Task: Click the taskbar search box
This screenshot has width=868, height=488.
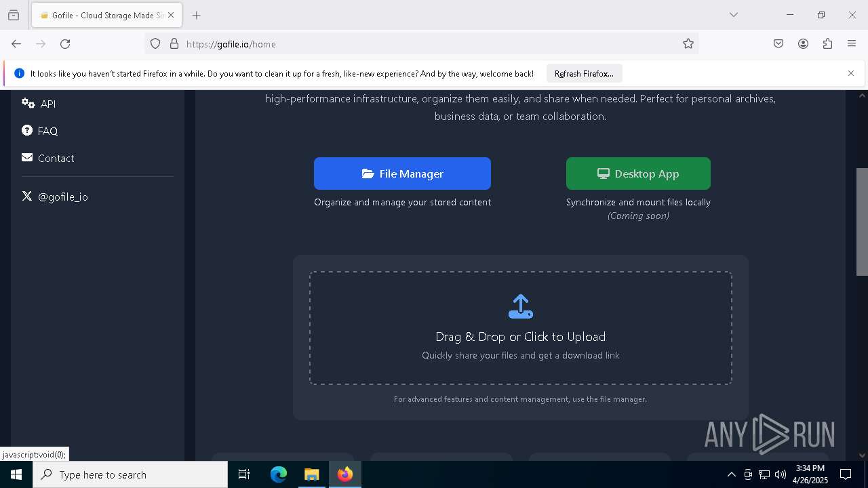Action: [x=130, y=474]
